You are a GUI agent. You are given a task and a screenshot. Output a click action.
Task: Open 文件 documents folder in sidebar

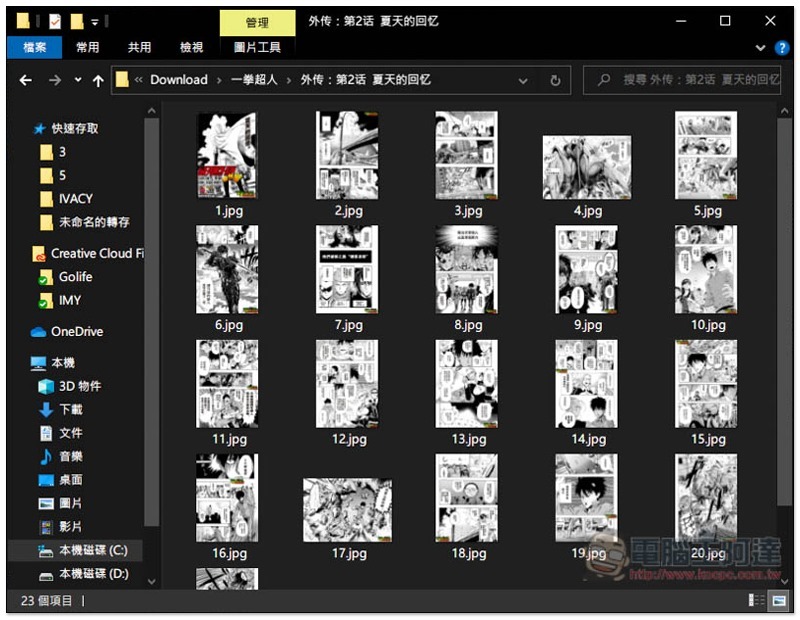tap(70, 433)
